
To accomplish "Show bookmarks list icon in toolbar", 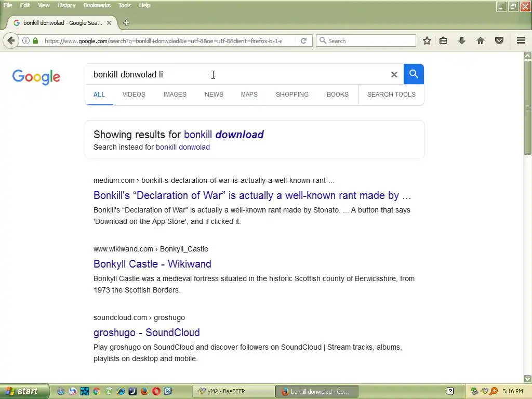I will pos(443,41).
